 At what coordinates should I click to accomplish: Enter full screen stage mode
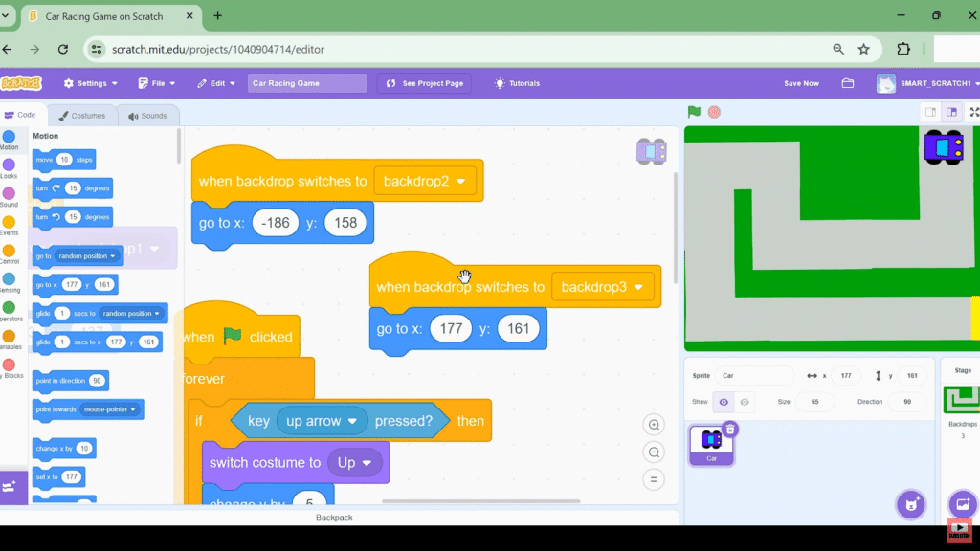click(975, 112)
